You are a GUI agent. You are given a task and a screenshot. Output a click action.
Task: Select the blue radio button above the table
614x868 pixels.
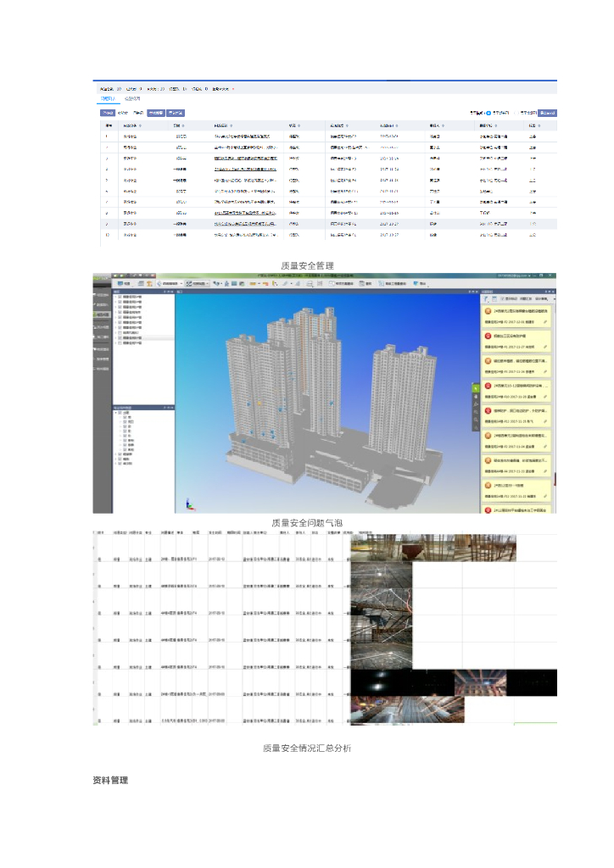488,112
